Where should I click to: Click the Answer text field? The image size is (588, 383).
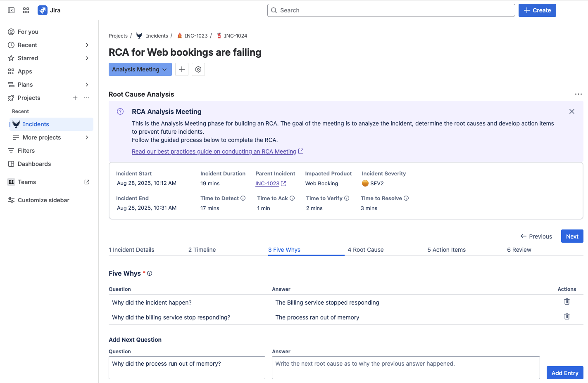[x=405, y=367]
